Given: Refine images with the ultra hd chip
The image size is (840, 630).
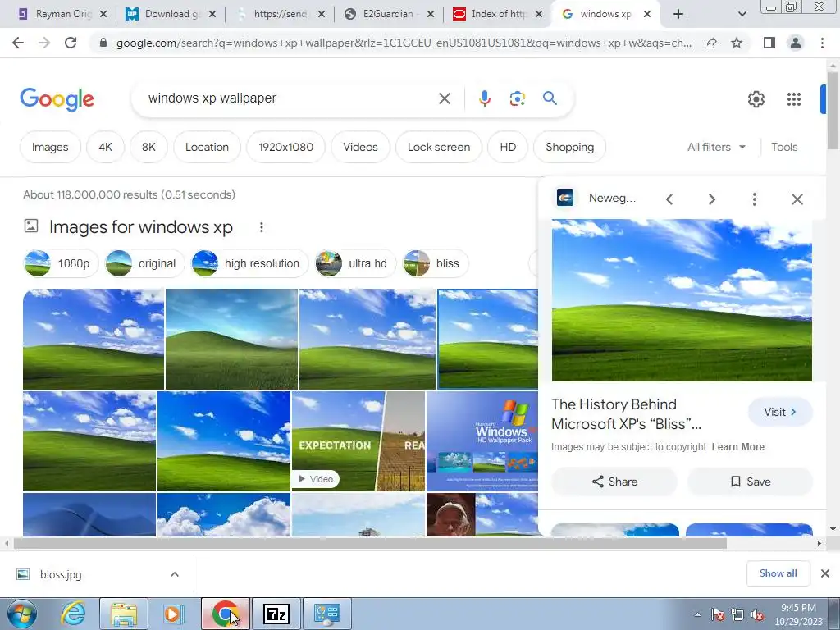Looking at the screenshot, I should pyautogui.click(x=355, y=263).
